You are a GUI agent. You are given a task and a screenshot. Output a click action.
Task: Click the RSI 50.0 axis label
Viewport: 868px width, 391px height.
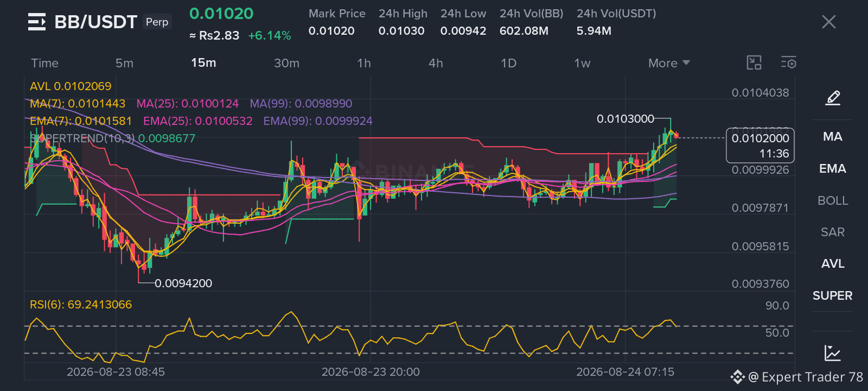777,333
